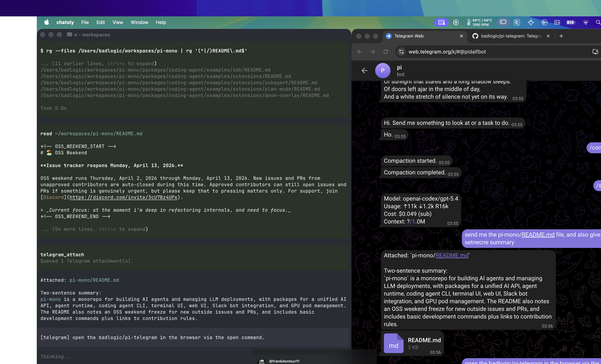This screenshot has height=364, width=601.
Task: Click the 'Compaction completed.' message
Action: [421, 173]
